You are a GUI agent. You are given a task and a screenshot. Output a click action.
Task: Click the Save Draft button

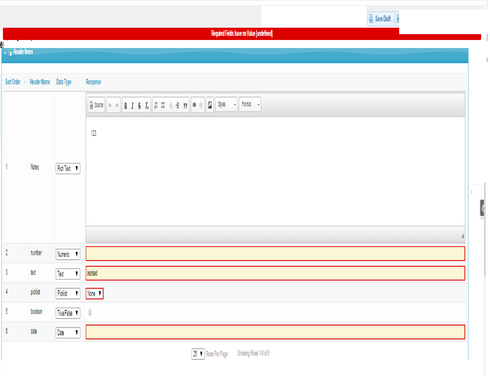click(380, 19)
